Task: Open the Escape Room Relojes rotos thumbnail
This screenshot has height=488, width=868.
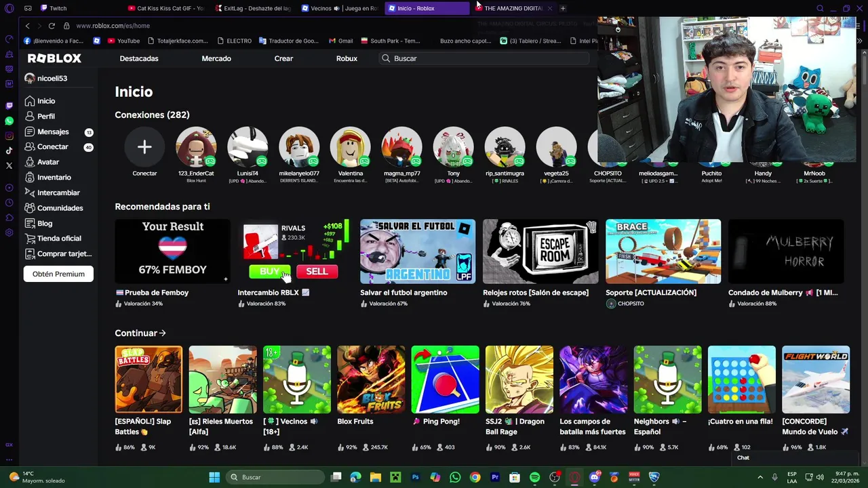Action: tap(540, 251)
